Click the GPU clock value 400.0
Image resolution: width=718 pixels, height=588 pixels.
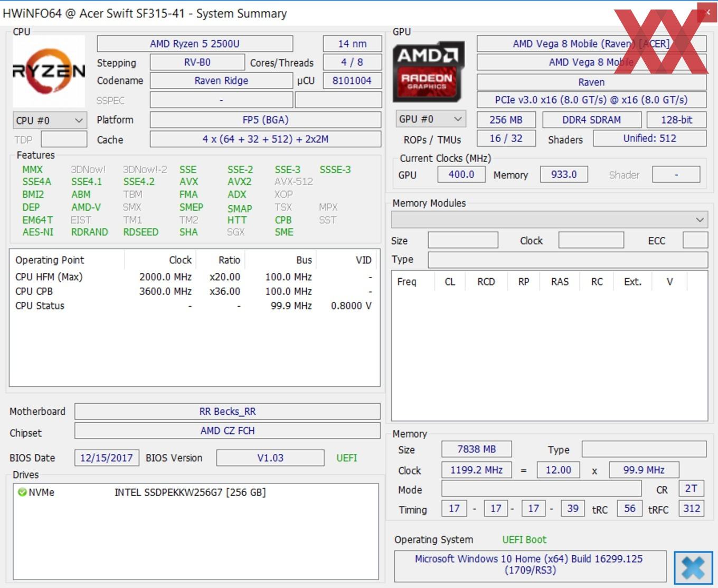point(461,174)
